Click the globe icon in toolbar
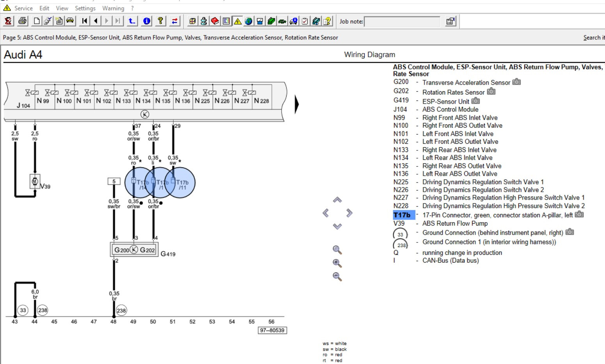 pos(248,21)
